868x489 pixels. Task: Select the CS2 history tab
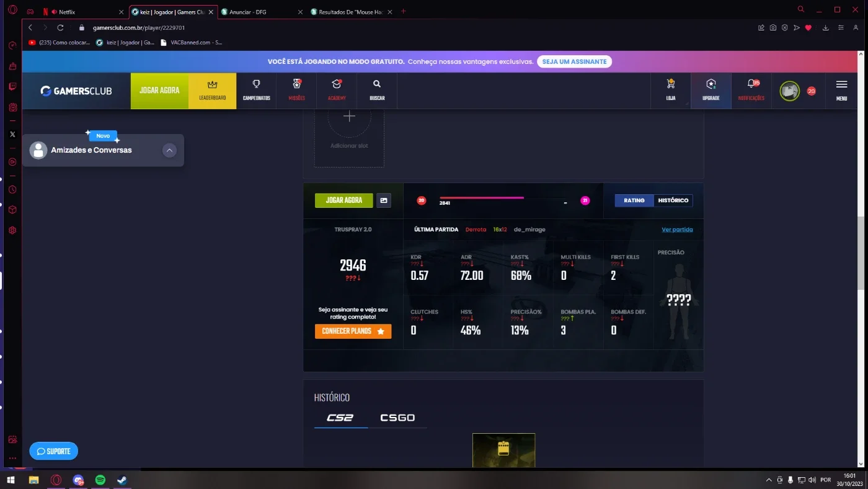pos(340,418)
